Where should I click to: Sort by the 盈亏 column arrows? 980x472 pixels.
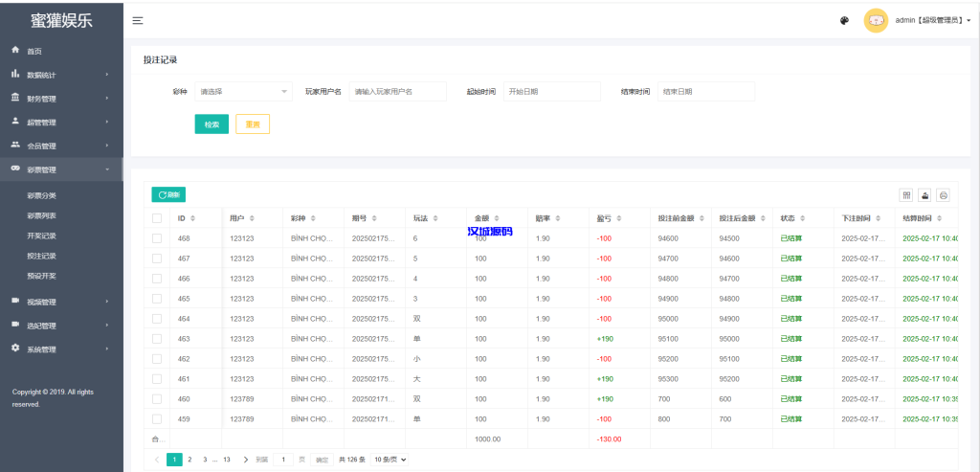pyautogui.click(x=619, y=218)
